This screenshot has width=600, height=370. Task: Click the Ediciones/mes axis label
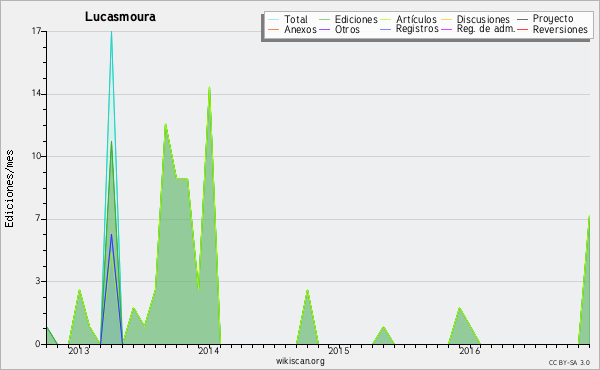(9, 189)
